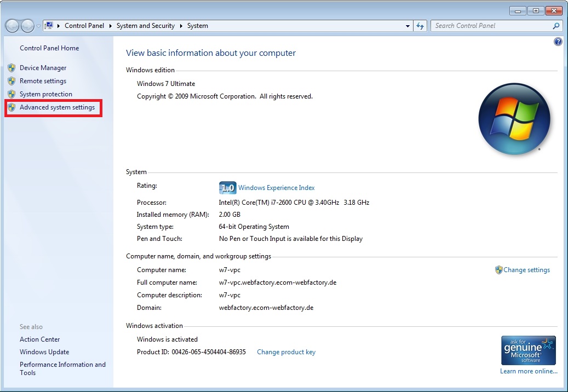Open Advanced system settings
This screenshot has width=568, height=392.
tap(57, 107)
